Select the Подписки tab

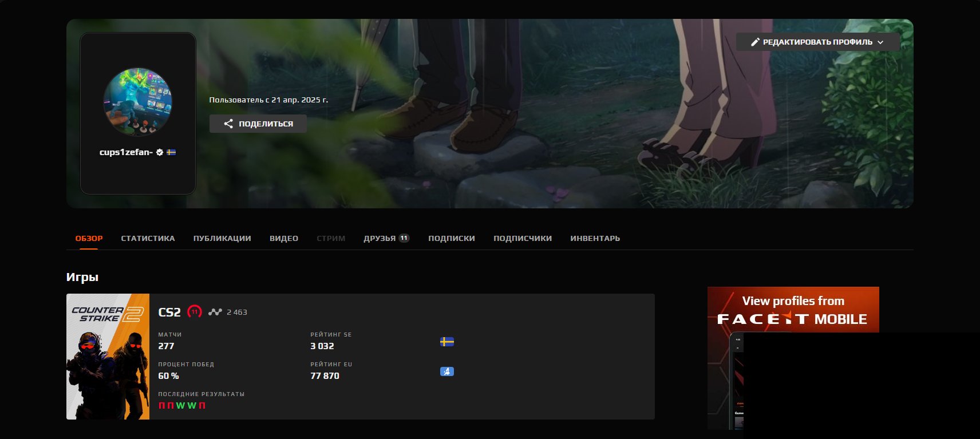click(x=452, y=238)
